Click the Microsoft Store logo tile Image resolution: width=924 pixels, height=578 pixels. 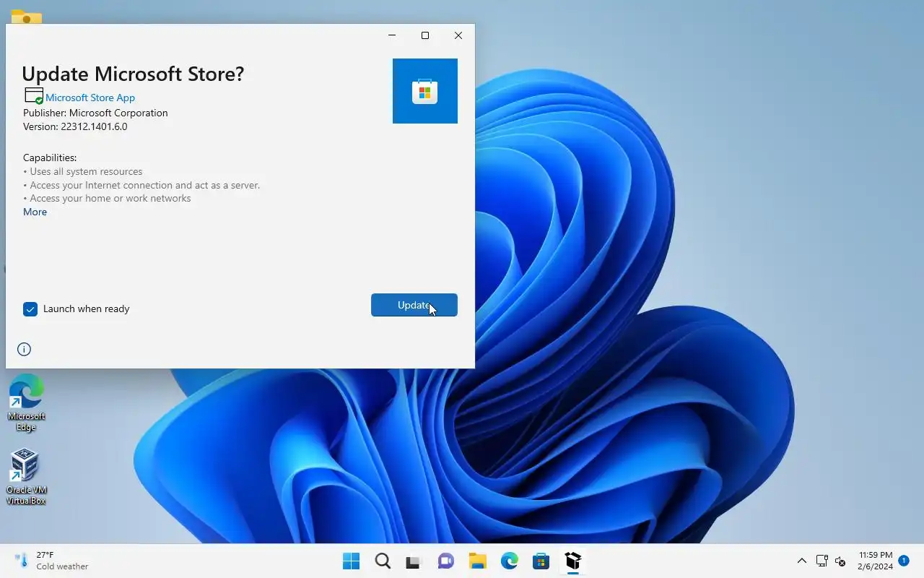point(425,91)
